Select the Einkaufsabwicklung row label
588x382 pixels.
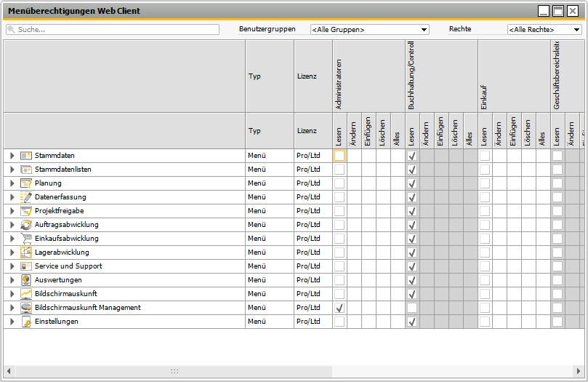coord(66,238)
